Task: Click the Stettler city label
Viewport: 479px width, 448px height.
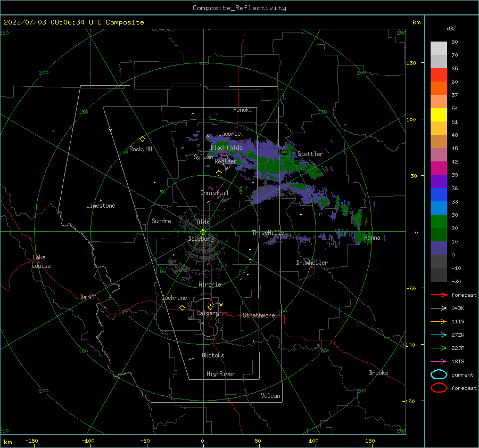Action: (x=310, y=154)
